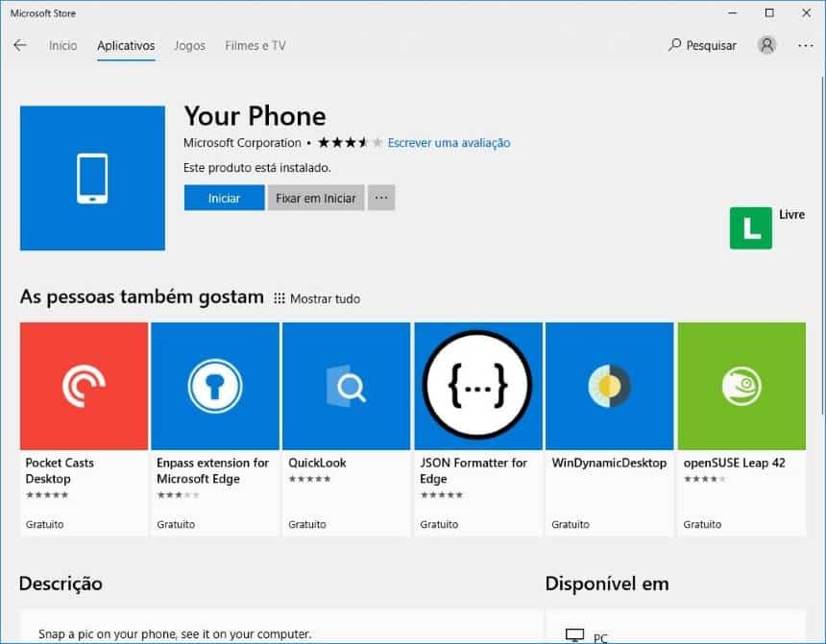
Task: Maximize the Microsoft Store window
Action: pos(769,13)
